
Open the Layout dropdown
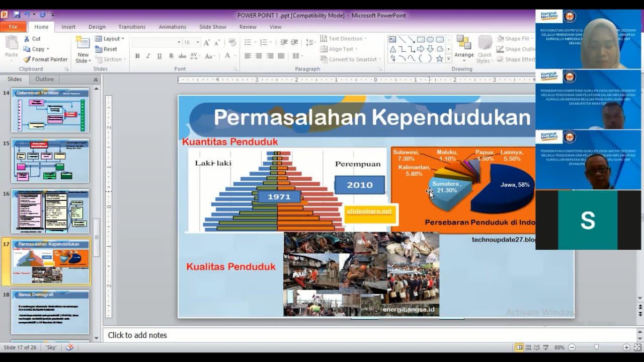(110, 39)
